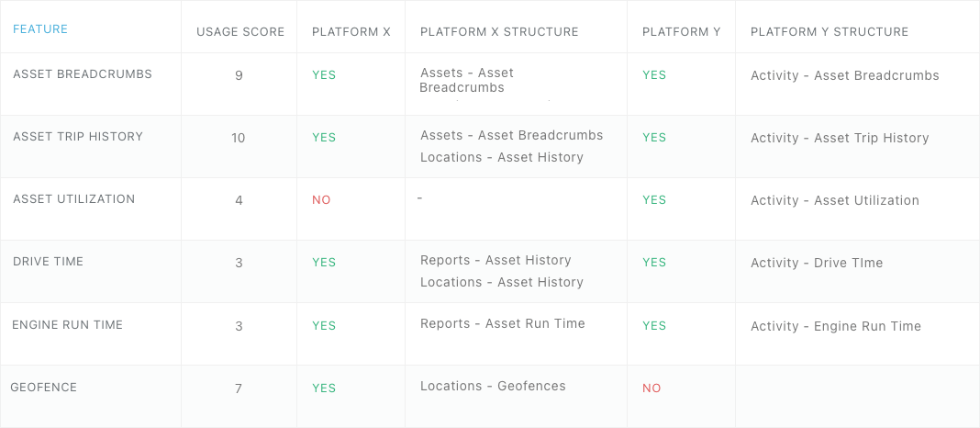Click the USAGE SCORE column header
This screenshot has height=428, width=980.
tap(240, 32)
